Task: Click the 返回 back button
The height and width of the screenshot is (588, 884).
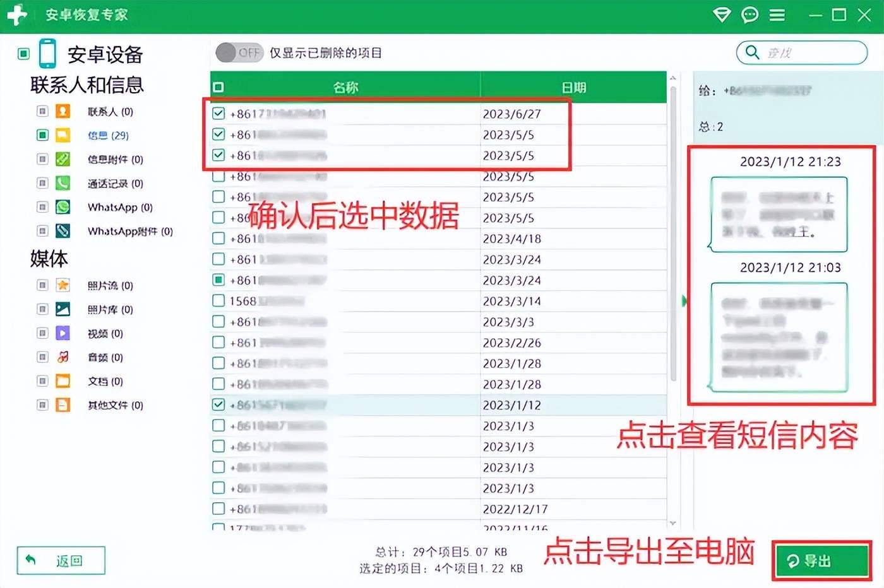Action: 61,561
